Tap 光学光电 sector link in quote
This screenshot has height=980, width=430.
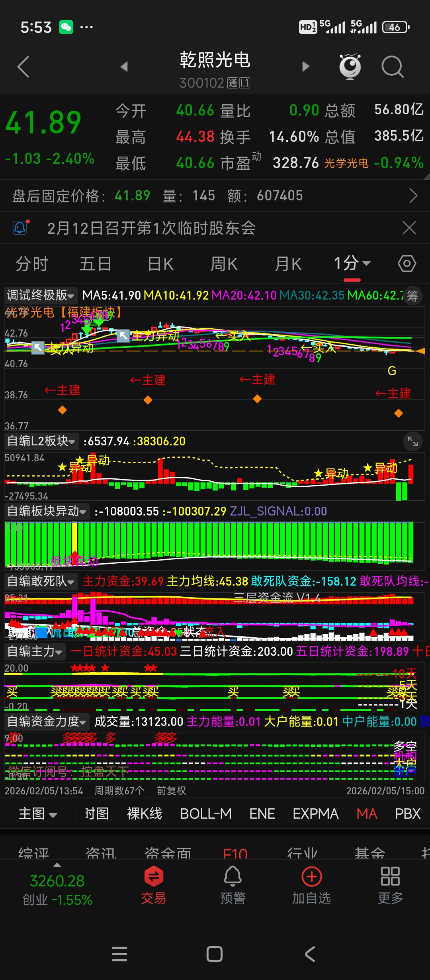(346, 163)
